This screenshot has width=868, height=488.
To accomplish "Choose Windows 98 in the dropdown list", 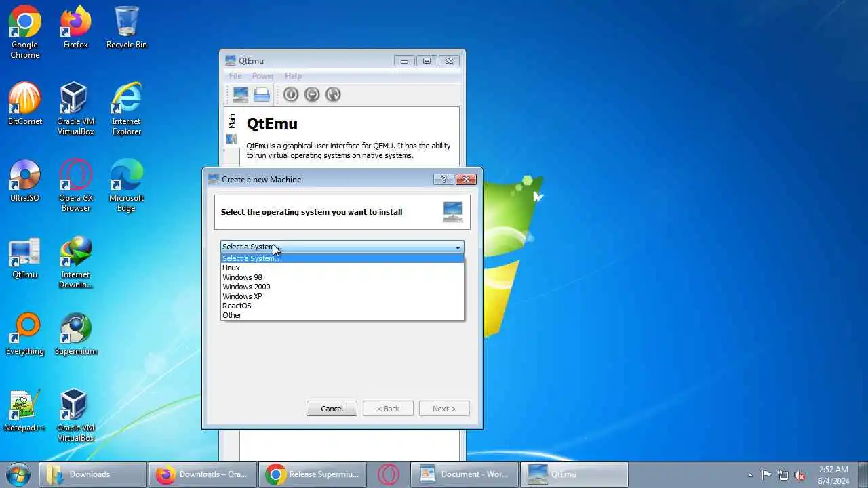I will [342, 277].
